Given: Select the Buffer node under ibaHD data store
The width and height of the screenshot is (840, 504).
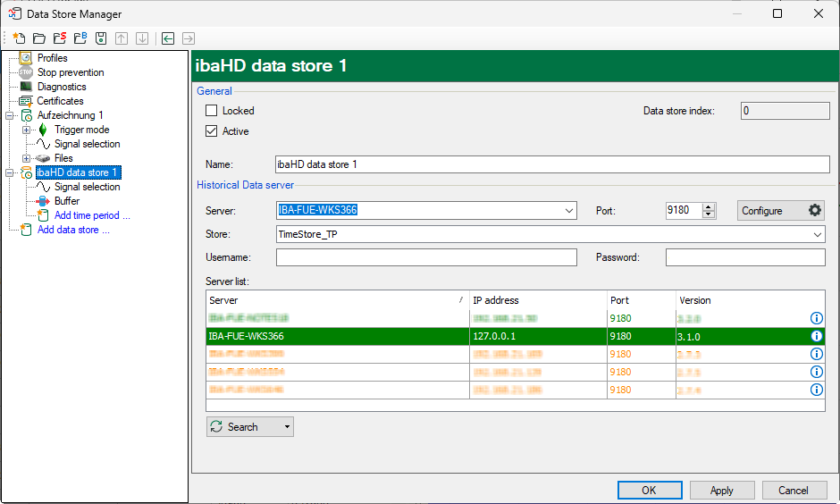Looking at the screenshot, I should (66, 201).
